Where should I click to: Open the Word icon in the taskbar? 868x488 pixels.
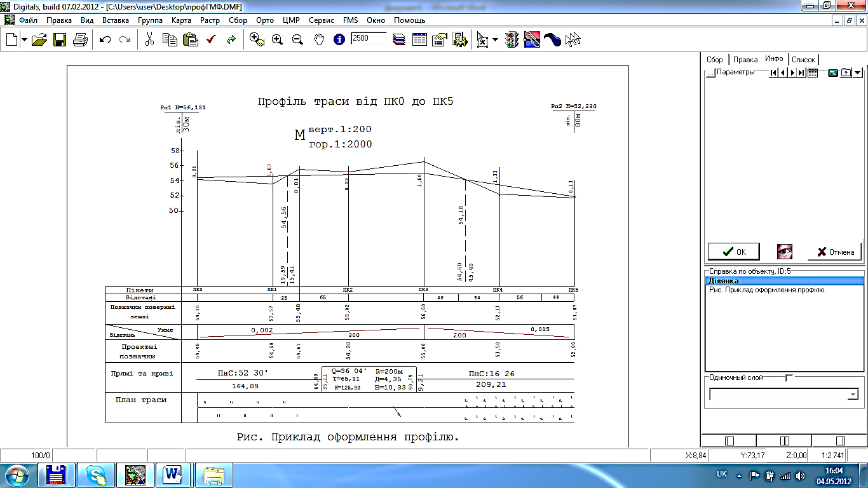[x=172, y=475]
